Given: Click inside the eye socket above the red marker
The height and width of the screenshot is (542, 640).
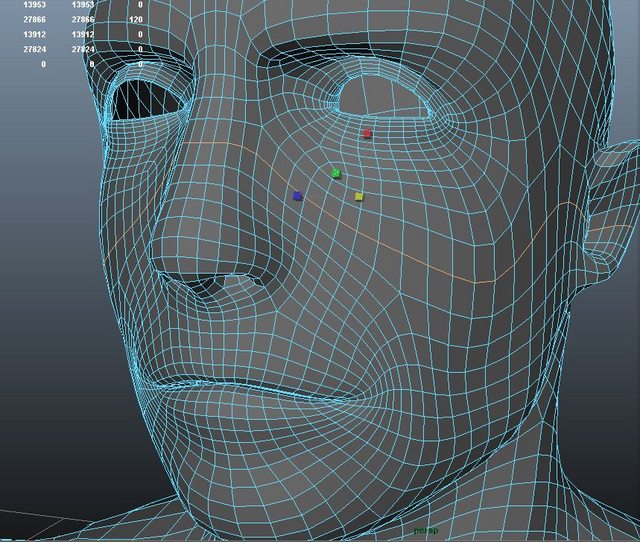Looking at the screenshot, I should click(383, 97).
